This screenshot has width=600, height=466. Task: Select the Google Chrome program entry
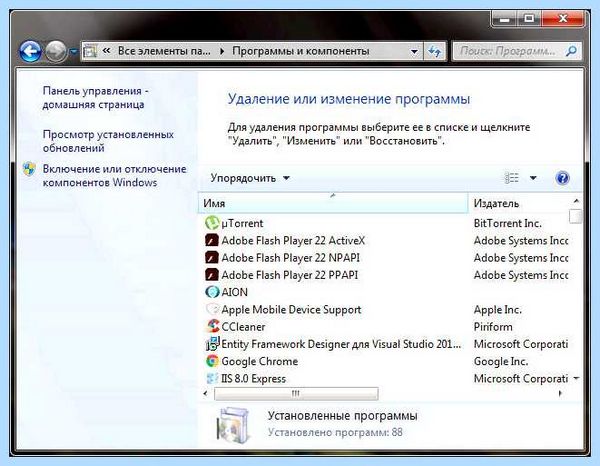point(259,361)
